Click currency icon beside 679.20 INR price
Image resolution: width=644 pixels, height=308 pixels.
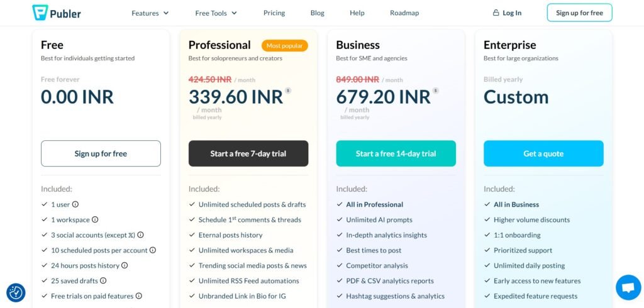coord(435,91)
